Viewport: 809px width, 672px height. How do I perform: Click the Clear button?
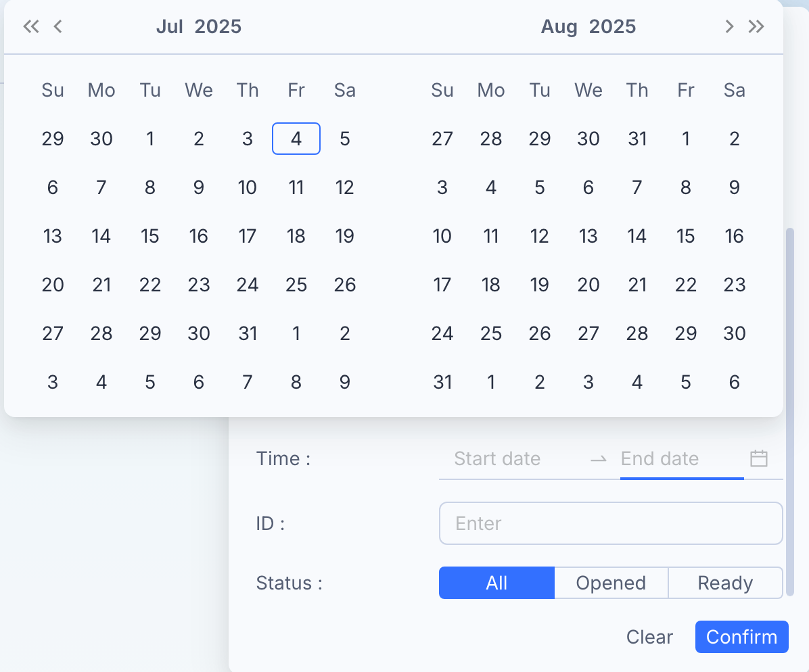[x=649, y=637]
